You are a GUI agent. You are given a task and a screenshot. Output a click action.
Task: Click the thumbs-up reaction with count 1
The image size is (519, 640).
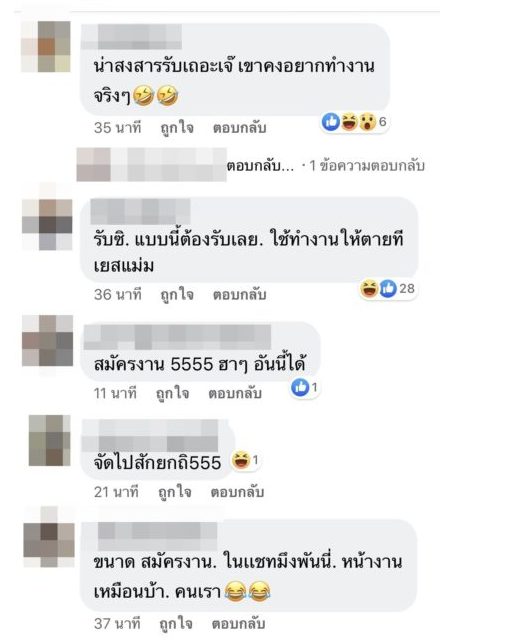[x=305, y=387]
